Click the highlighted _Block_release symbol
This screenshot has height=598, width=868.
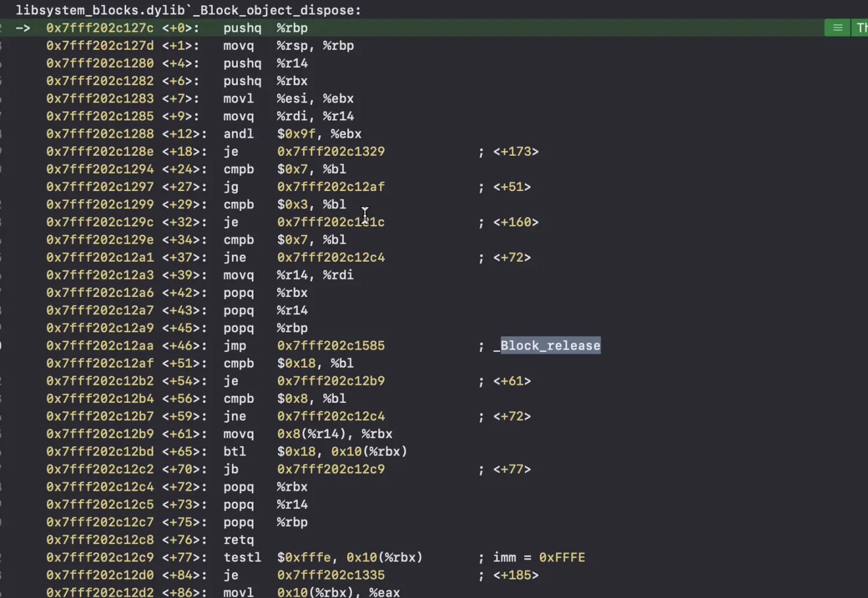pos(550,346)
